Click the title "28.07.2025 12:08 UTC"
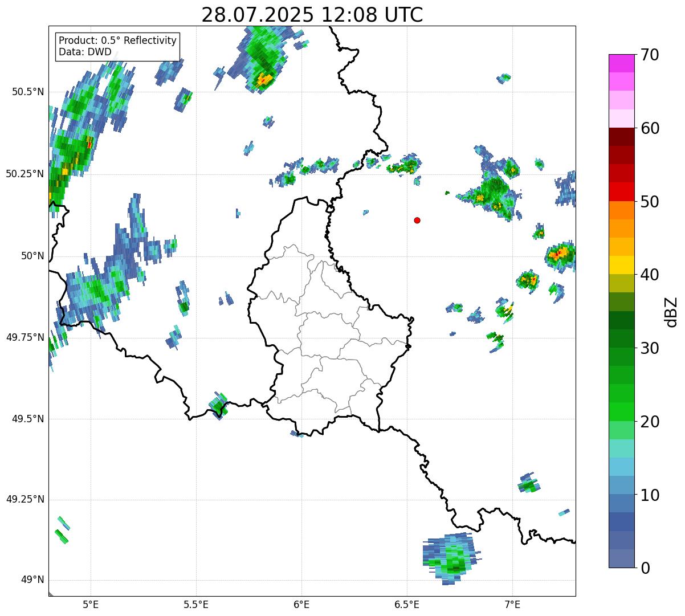 (x=312, y=15)
